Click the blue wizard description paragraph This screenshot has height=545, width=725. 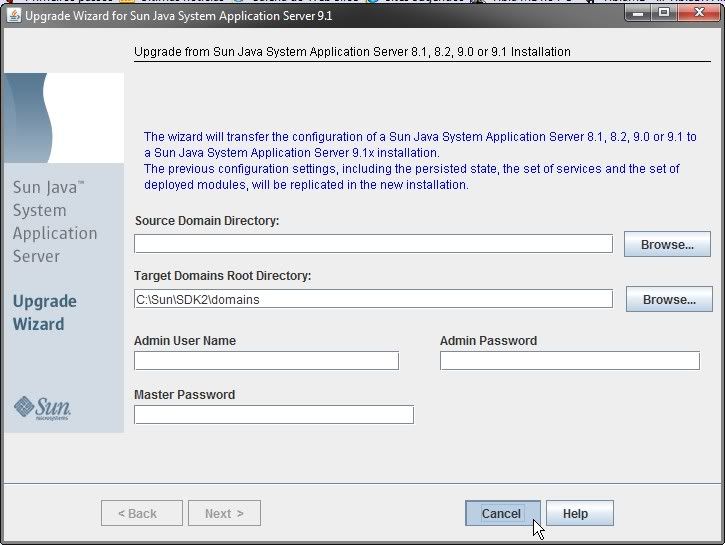pyautogui.click(x=420, y=161)
